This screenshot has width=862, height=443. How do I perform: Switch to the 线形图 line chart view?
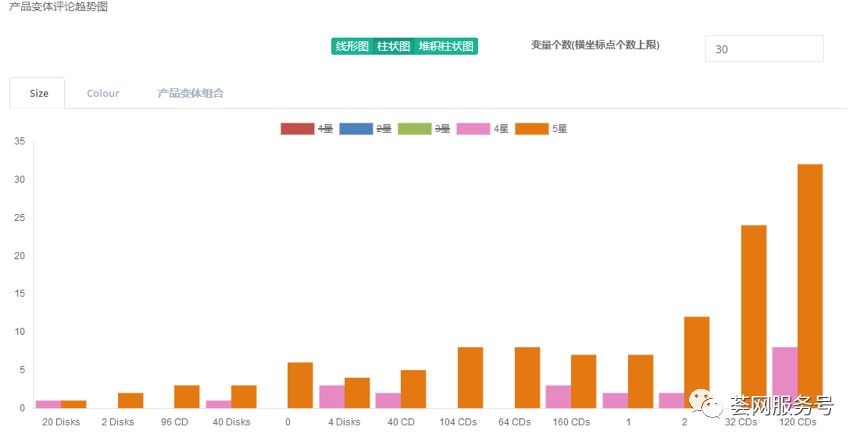coord(351,46)
